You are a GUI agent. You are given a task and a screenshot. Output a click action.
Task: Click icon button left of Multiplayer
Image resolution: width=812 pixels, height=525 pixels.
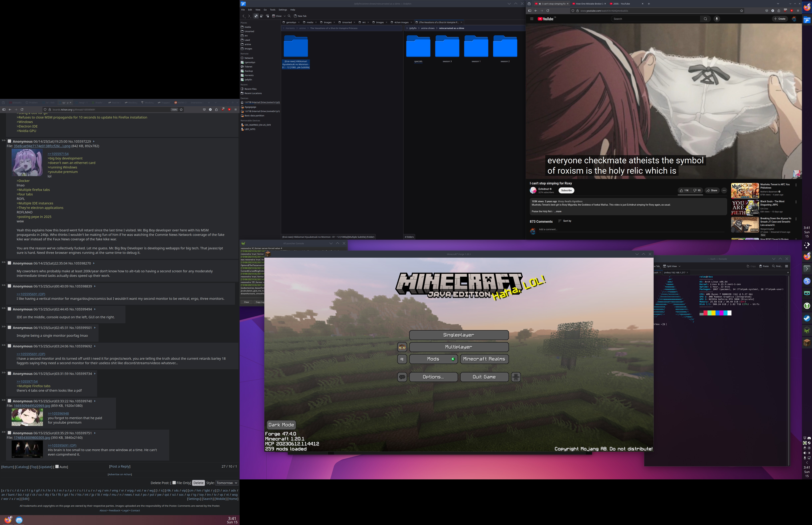[x=402, y=347]
